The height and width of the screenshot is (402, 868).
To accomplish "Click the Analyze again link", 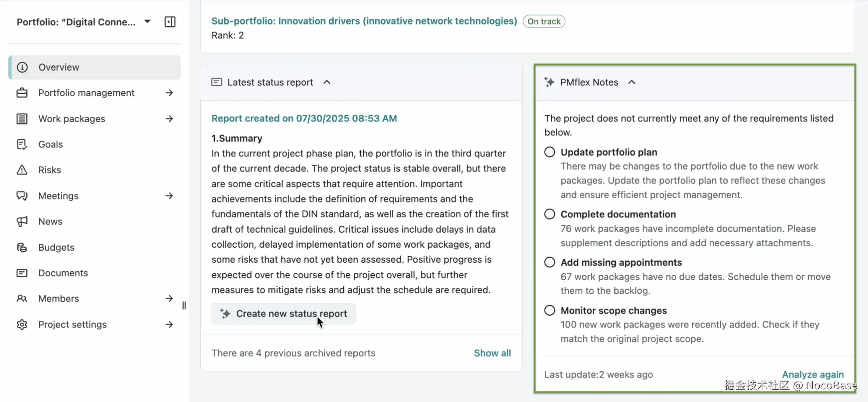I will 813,374.
